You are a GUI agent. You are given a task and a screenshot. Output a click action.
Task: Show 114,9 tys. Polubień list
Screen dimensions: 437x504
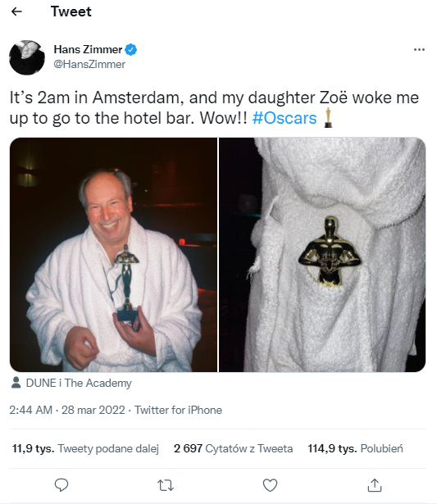pos(355,448)
